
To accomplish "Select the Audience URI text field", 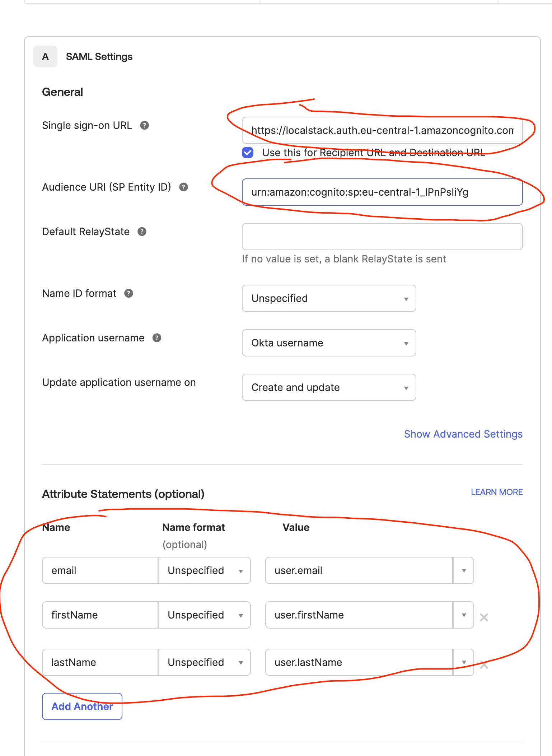I will tap(382, 192).
